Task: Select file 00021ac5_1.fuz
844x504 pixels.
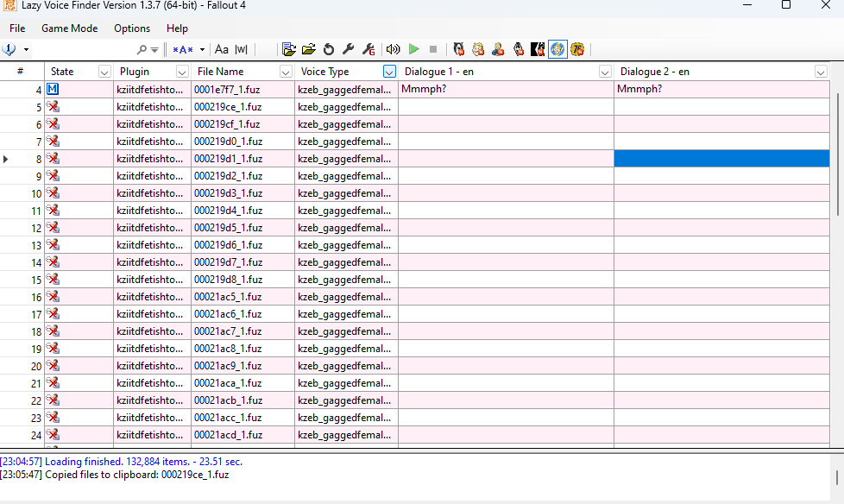Action: [x=228, y=296]
